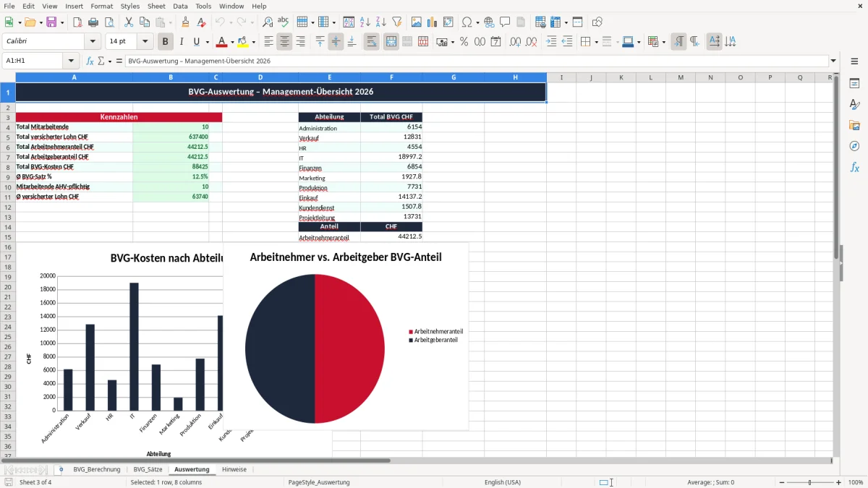Open the Format menu
Screen dimensions: 868x488
coord(101,6)
